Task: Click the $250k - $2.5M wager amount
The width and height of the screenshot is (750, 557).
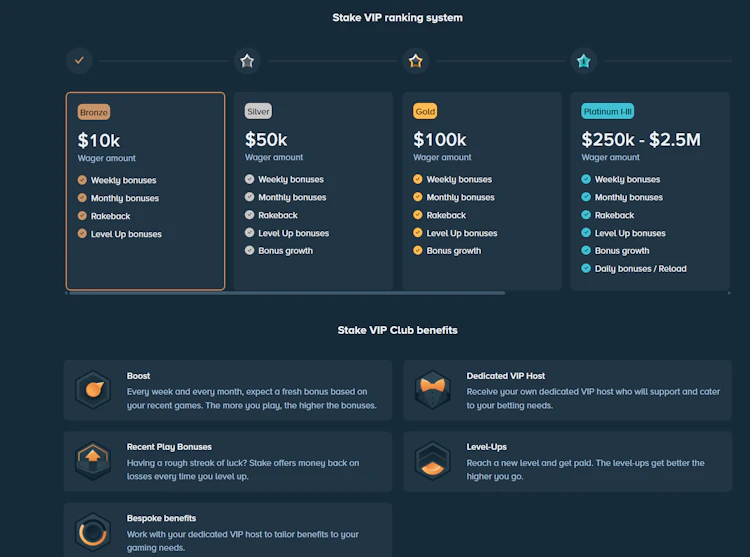Action: 641,140
